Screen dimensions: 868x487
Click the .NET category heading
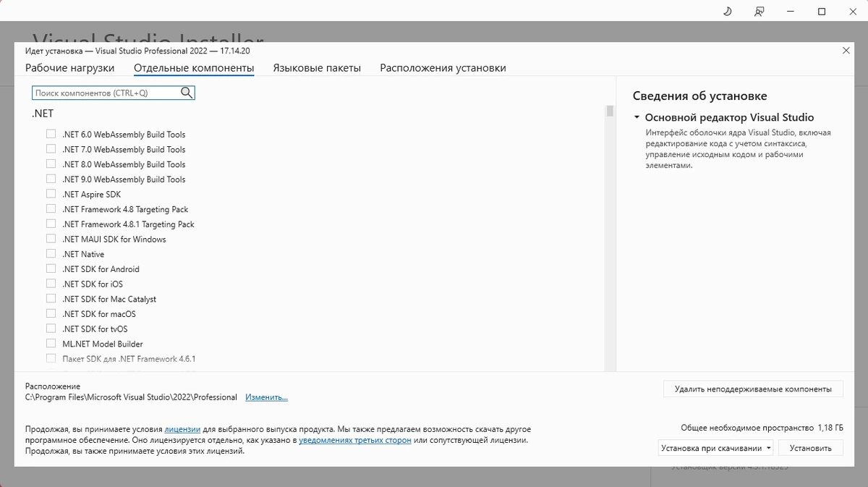click(43, 114)
